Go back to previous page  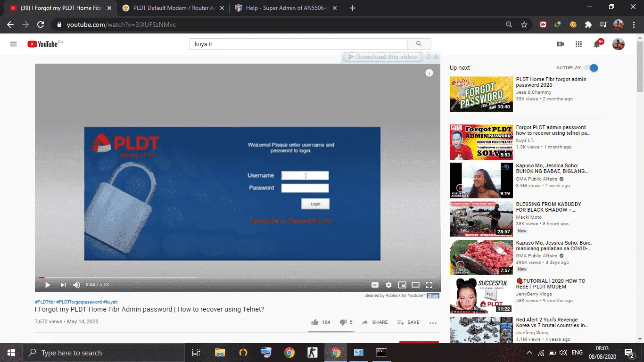pos(10,25)
